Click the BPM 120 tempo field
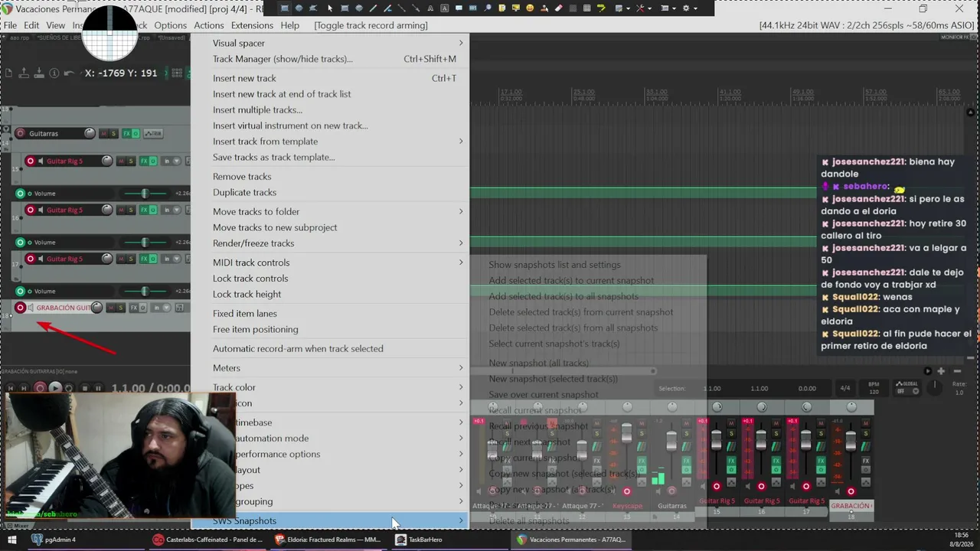 point(874,386)
